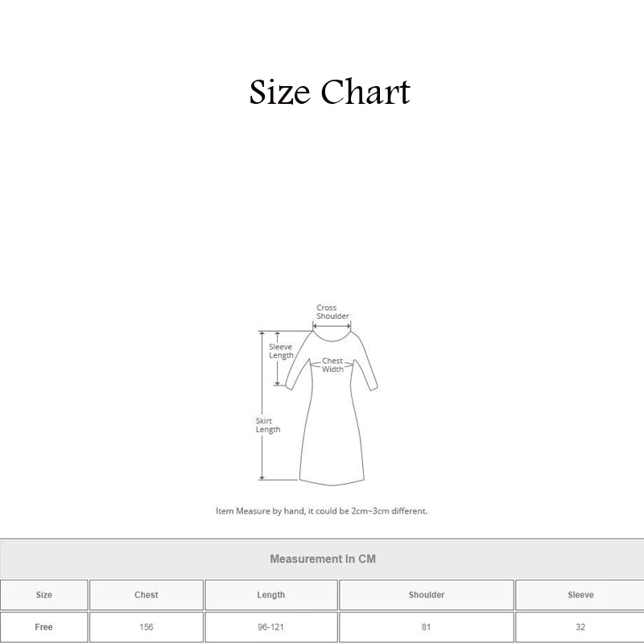Click the length value 96-121 cell
The width and height of the screenshot is (644, 644).
point(271,627)
